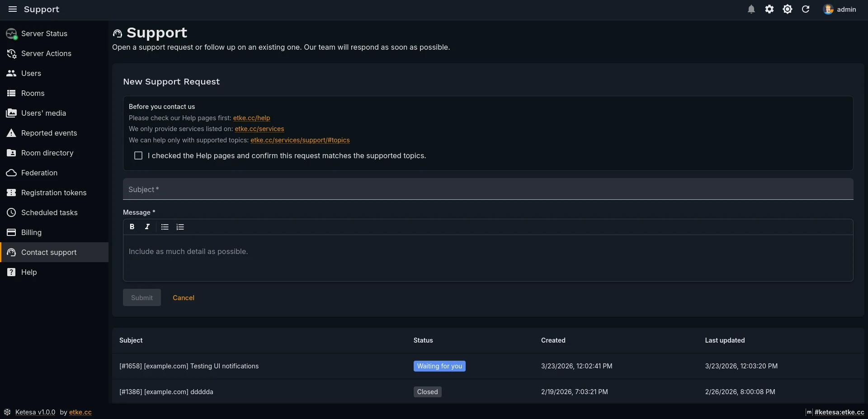Click the Help question mark icon
Image resolution: width=868 pixels, height=419 pixels.
(x=11, y=272)
